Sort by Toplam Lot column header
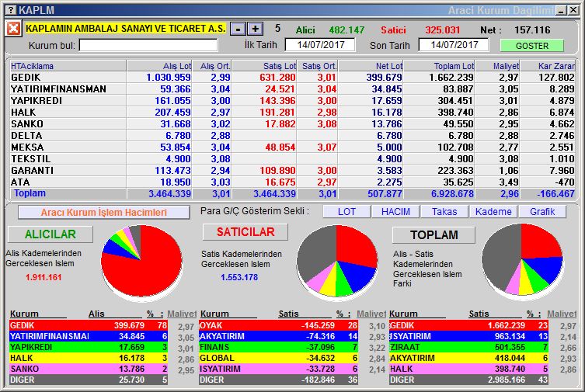585x392 pixels. pos(439,66)
